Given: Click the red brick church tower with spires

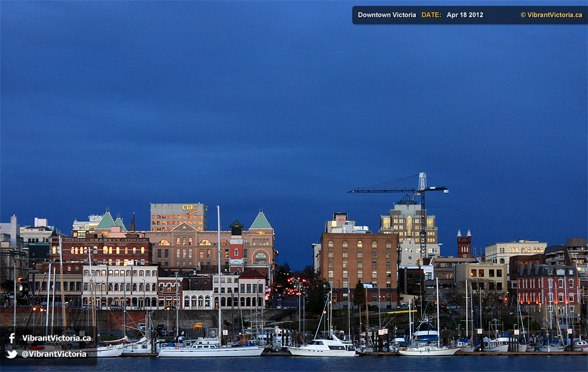Looking at the screenshot, I should pos(465,244).
